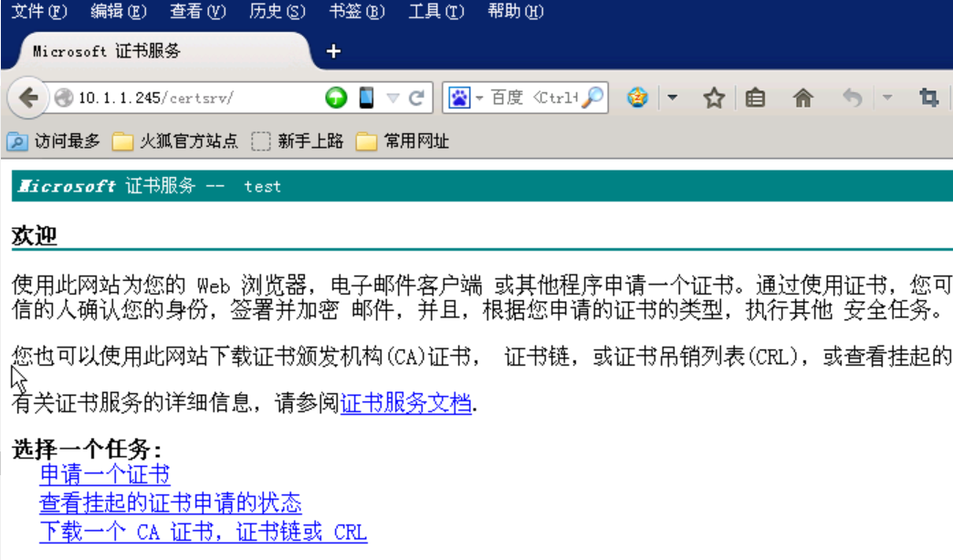
Task: Open the 编辑(E) menu
Action: (x=118, y=11)
